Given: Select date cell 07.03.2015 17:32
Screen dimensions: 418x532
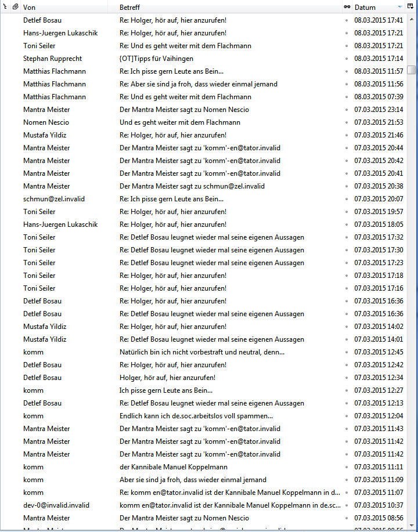Looking at the screenshot, I should point(379,237).
